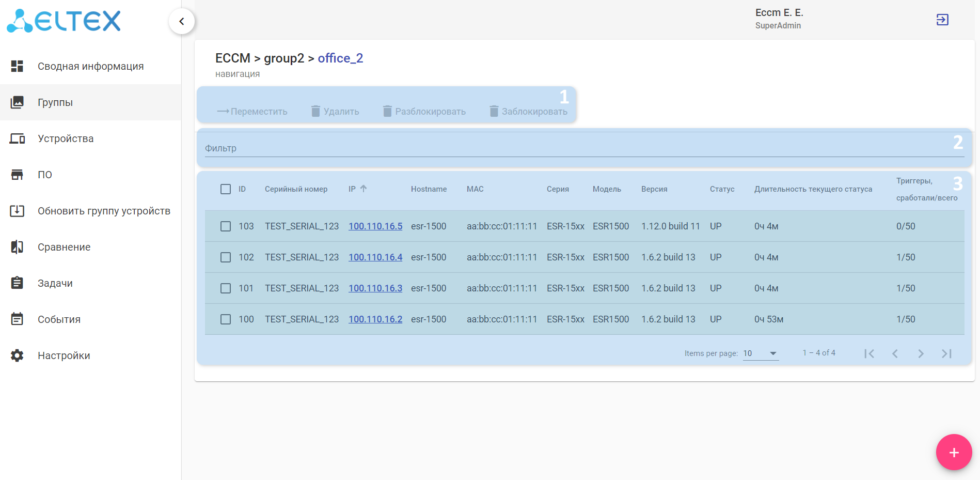
Task: Click the Сравнение compare icon in sidebar
Action: (x=17, y=247)
